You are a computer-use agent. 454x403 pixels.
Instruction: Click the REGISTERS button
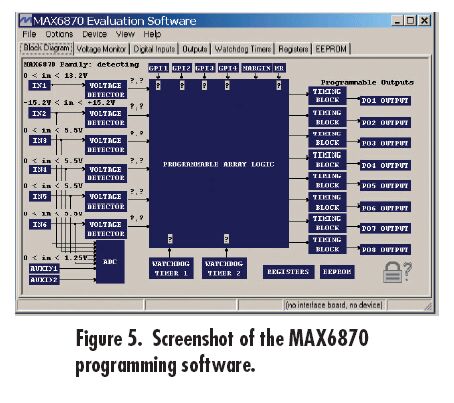point(288,272)
